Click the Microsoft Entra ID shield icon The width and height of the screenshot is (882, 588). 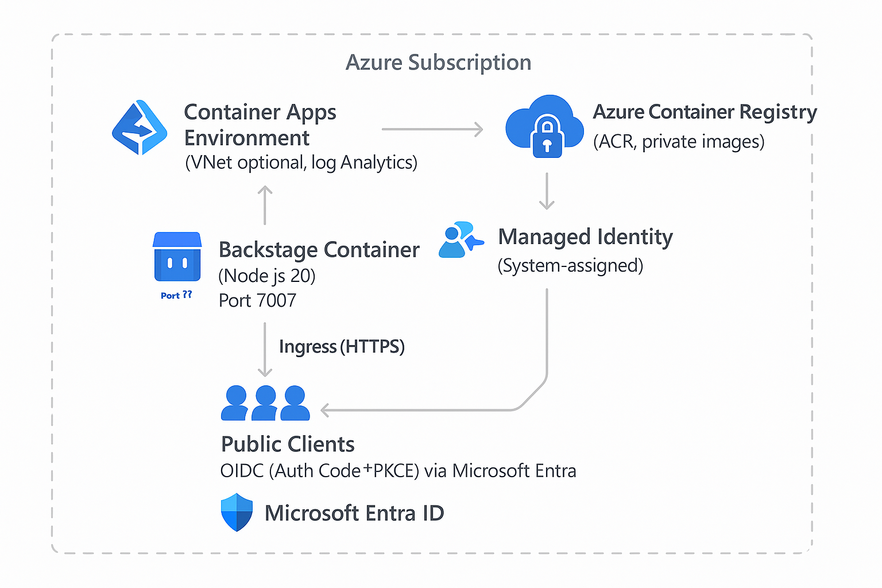click(236, 512)
